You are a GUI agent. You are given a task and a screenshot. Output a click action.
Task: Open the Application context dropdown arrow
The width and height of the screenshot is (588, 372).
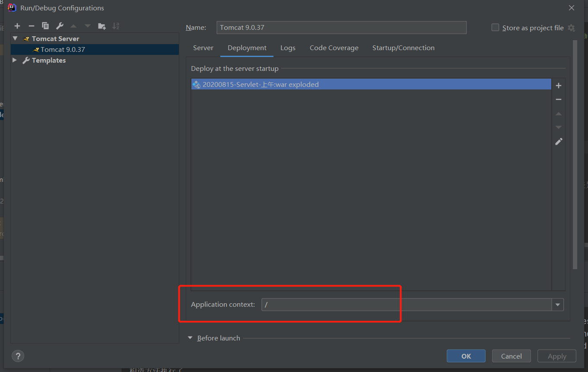(x=557, y=305)
